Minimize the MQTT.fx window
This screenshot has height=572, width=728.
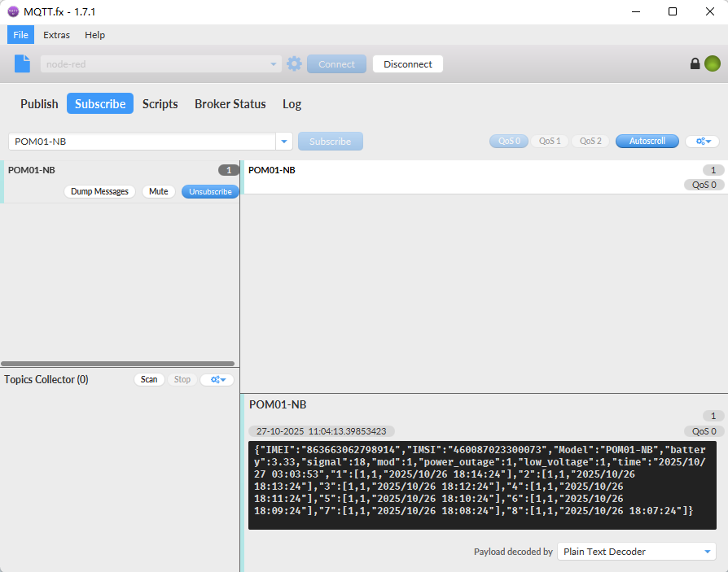[636, 11]
